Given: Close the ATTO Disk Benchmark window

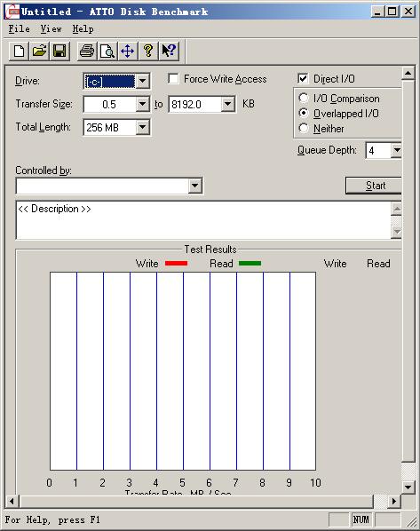Looking at the screenshot, I should 408,12.
